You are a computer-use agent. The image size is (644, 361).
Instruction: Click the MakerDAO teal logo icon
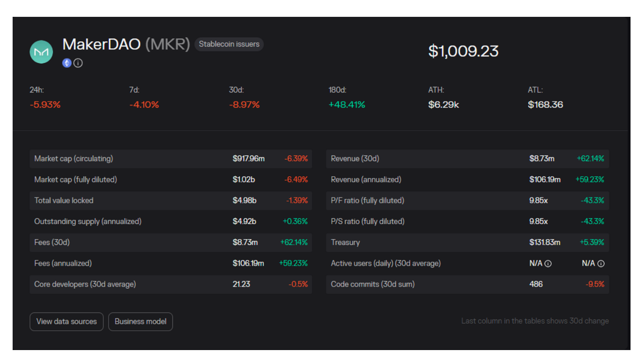(x=41, y=52)
